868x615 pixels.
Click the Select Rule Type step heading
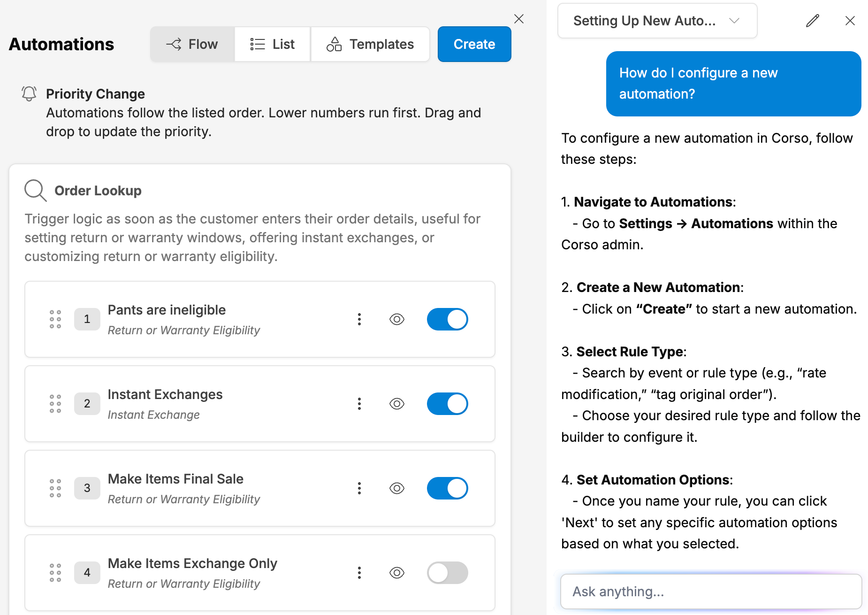click(x=630, y=352)
